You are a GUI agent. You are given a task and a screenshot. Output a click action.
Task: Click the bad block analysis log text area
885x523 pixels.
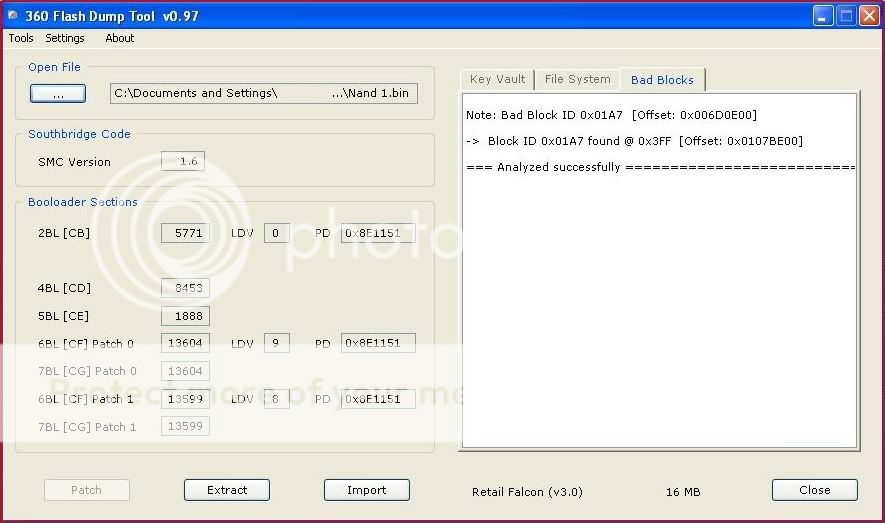pyautogui.click(x=658, y=300)
